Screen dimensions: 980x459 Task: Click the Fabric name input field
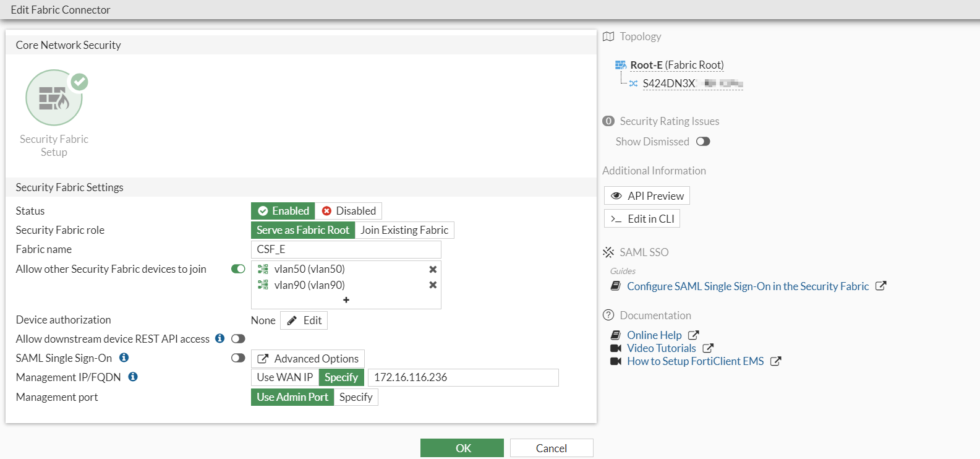[346, 249]
